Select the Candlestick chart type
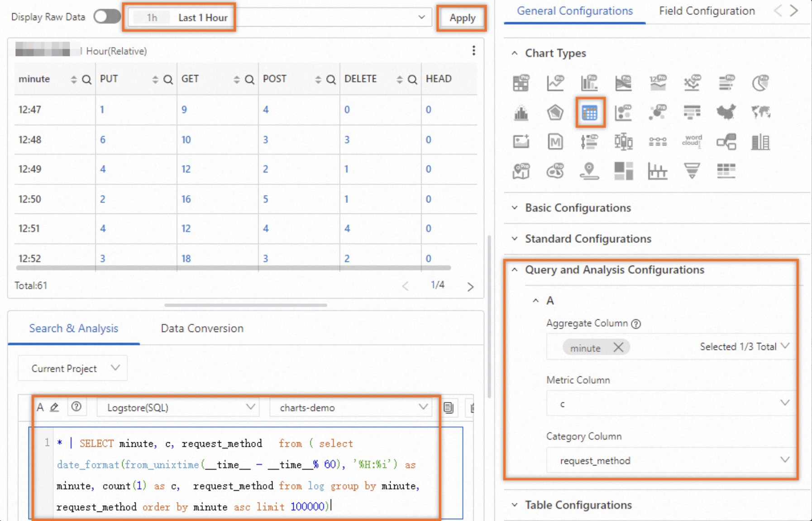 point(623,142)
